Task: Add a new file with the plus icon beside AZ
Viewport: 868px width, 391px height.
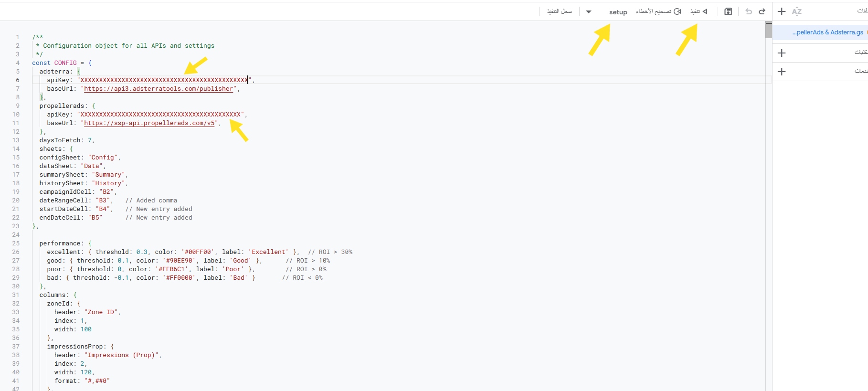Action: (x=782, y=11)
